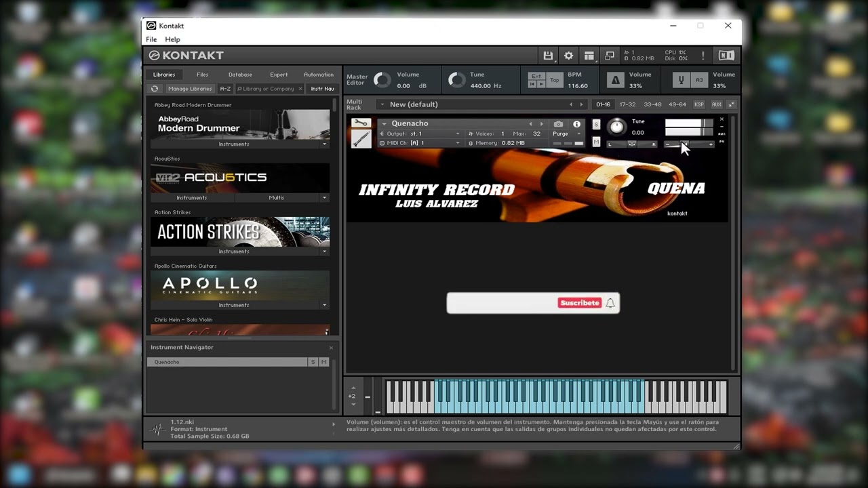Screen dimensions: 868x488
Task: Switch to the Database tab
Action: [x=240, y=75]
